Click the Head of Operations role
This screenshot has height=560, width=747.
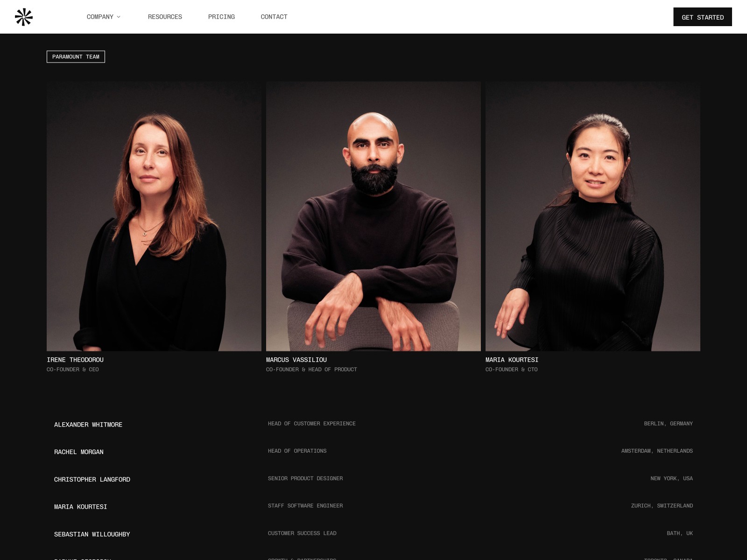pos(297,451)
